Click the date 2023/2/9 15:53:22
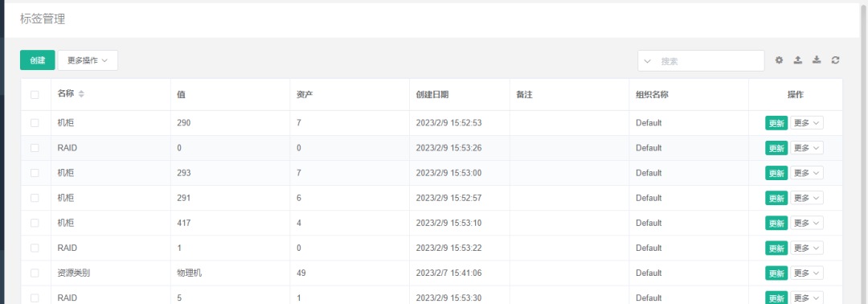Image resolution: width=868 pixels, height=304 pixels. pyautogui.click(x=449, y=248)
